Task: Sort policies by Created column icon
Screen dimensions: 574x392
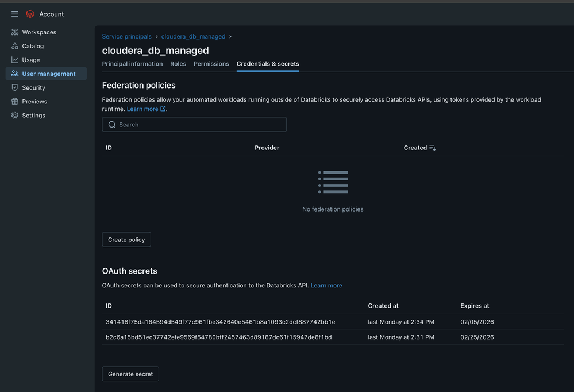Action: [432, 148]
